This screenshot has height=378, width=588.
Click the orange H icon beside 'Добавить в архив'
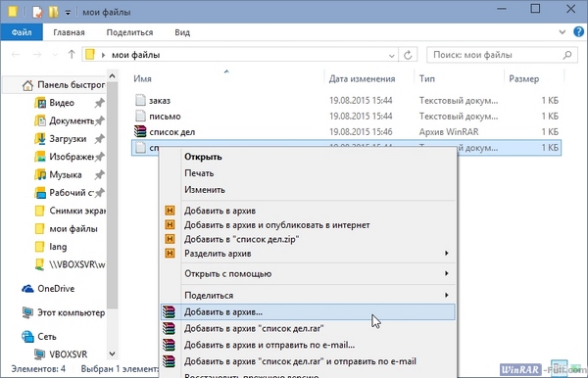pyautogui.click(x=170, y=211)
